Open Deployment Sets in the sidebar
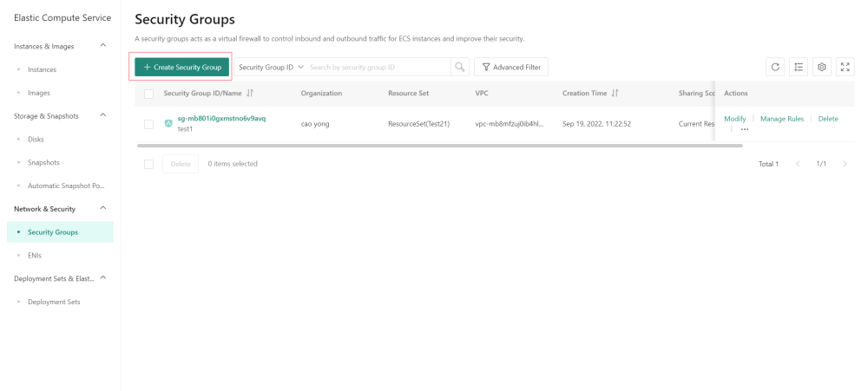 click(54, 302)
